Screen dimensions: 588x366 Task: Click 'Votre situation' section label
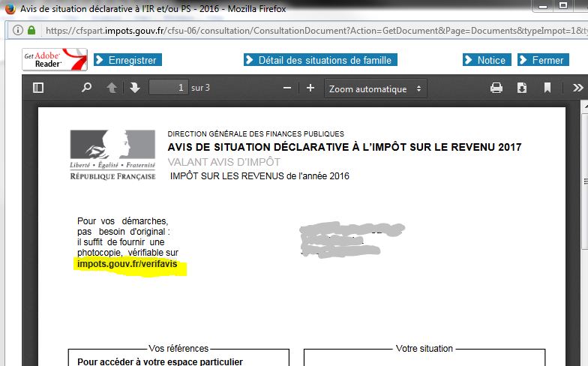click(424, 348)
